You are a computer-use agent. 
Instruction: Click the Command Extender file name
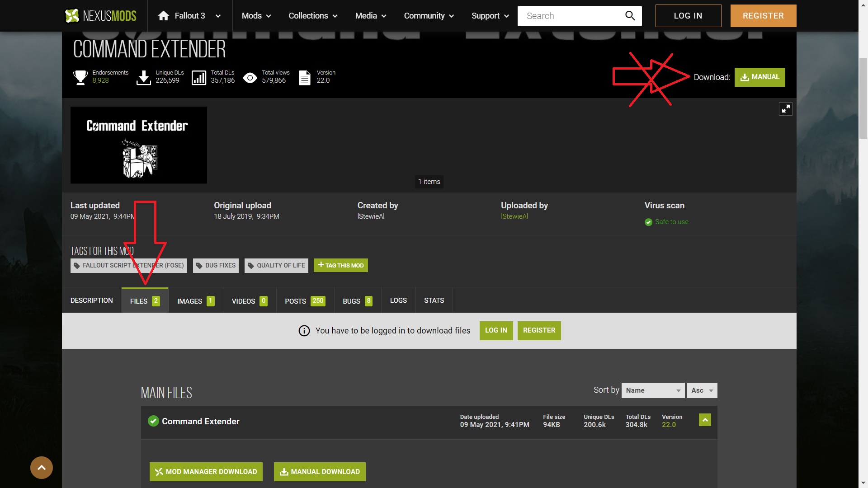201,422
